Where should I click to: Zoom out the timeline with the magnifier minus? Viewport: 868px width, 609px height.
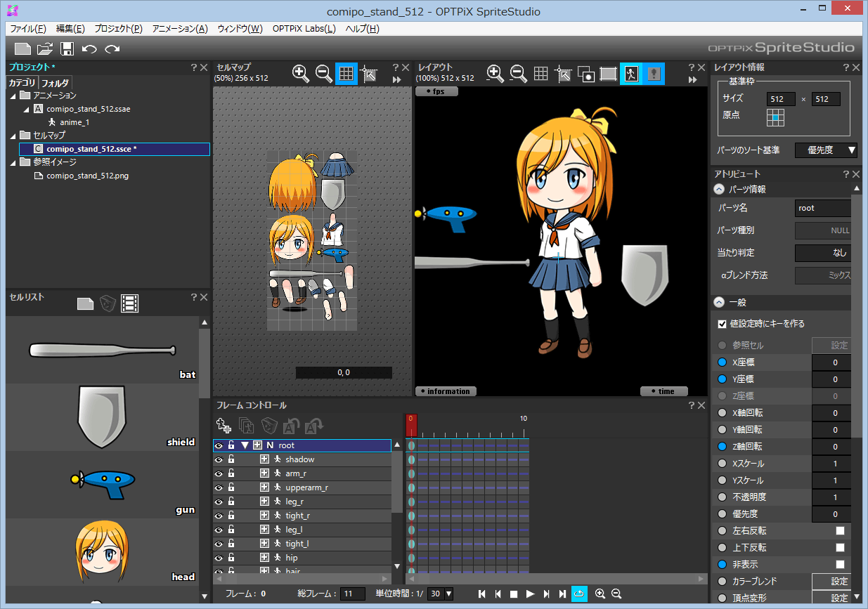point(616,594)
